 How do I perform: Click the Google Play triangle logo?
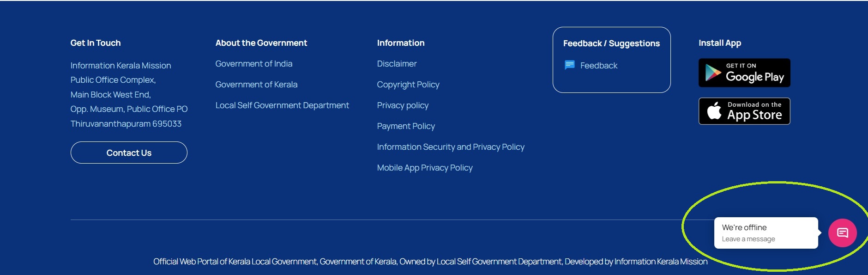[713, 73]
